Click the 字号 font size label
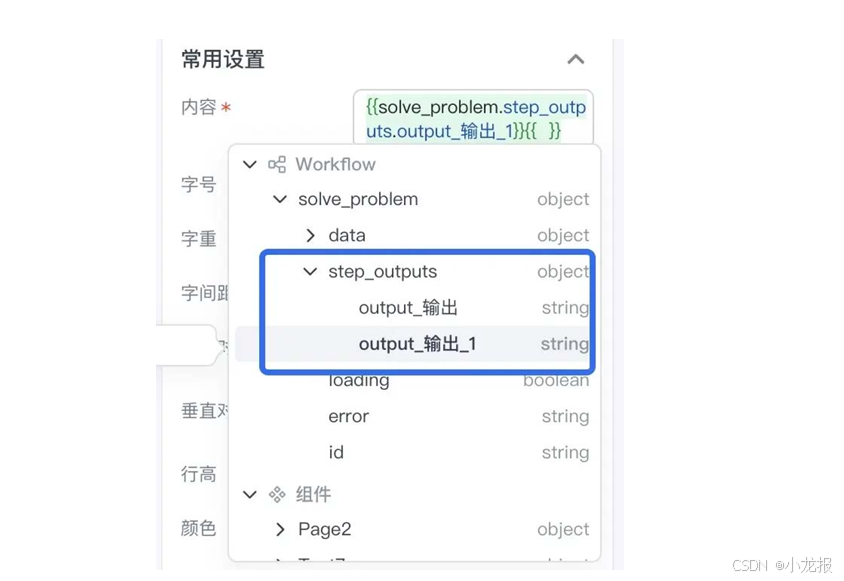Viewport: 844px width, 581px height. pos(198,185)
